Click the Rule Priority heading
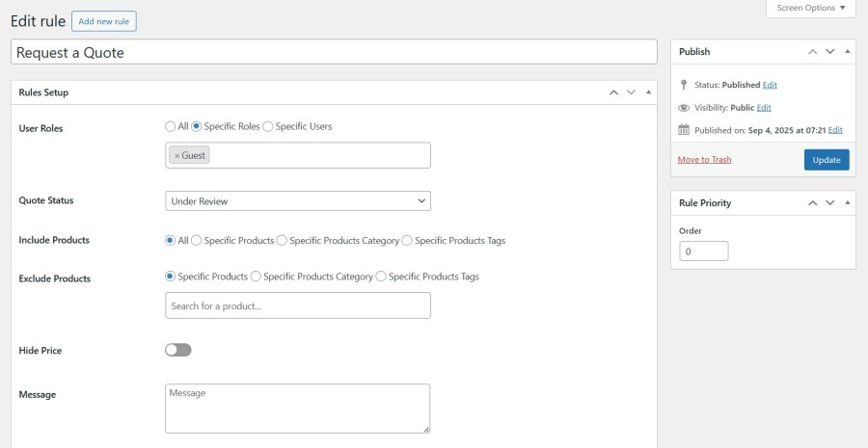This screenshot has height=448, width=868. (705, 203)
